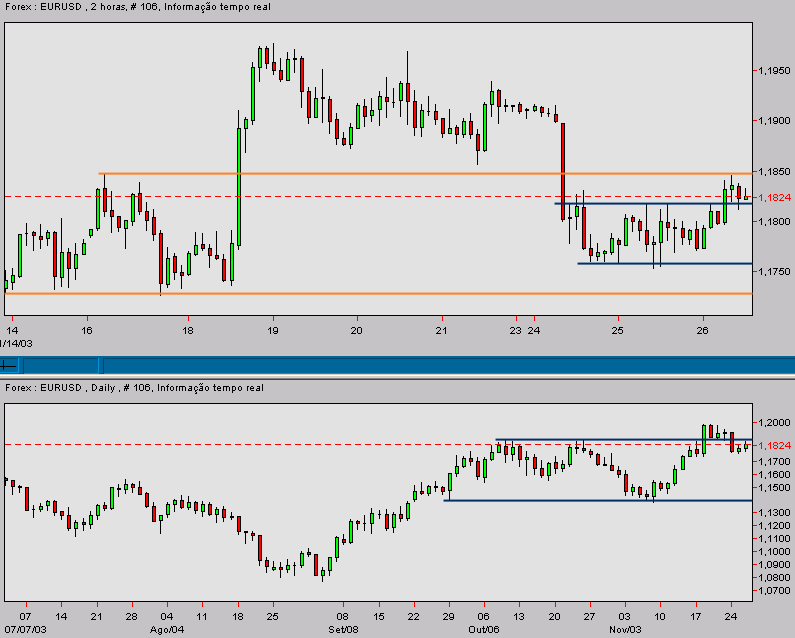Click the red 1,1824 price tag on the 2-hour chart
Image resolution: width=795 pixels, height=638 pixels.
pyautogui.click(x=774, y=197)
